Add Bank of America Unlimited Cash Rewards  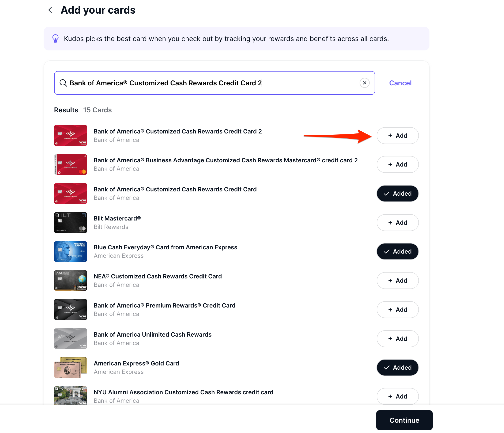(x=398, y=338)
